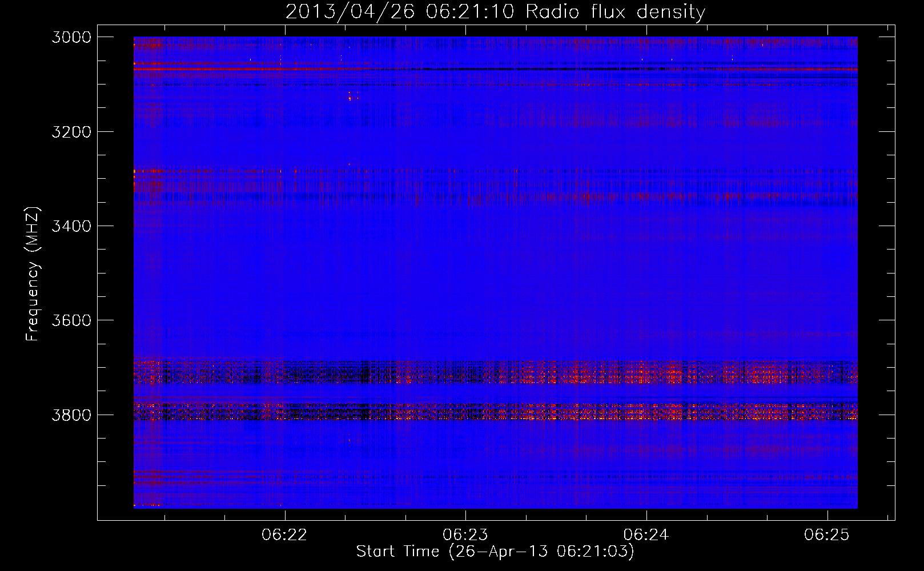Click the 3600 frequency axis label

pyautogui.click(x=71, y=320)
